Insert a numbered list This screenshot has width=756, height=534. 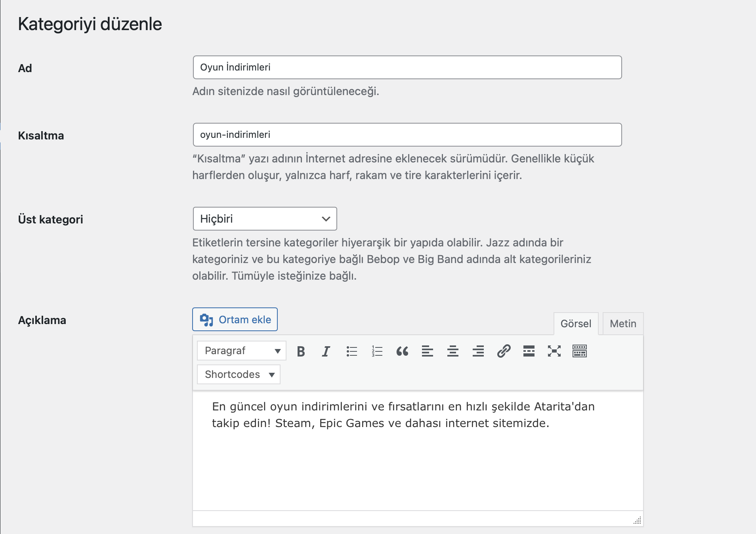(377, 351)
